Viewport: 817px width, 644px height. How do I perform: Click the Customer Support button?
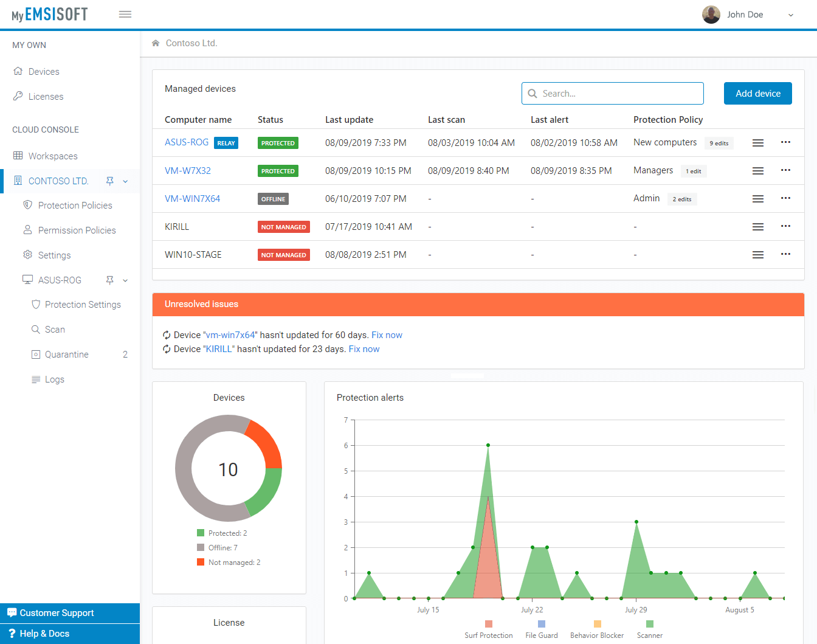click(70, 613)
